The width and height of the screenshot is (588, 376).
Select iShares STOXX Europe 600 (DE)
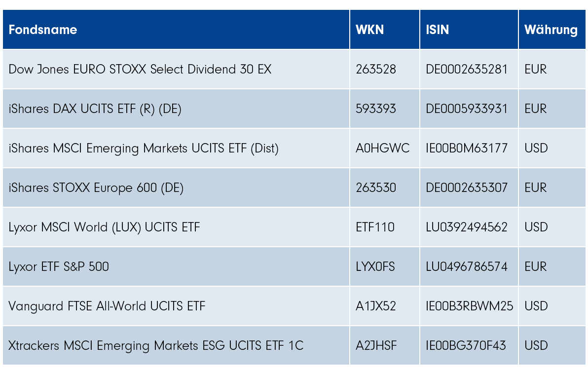coord(96,188)
